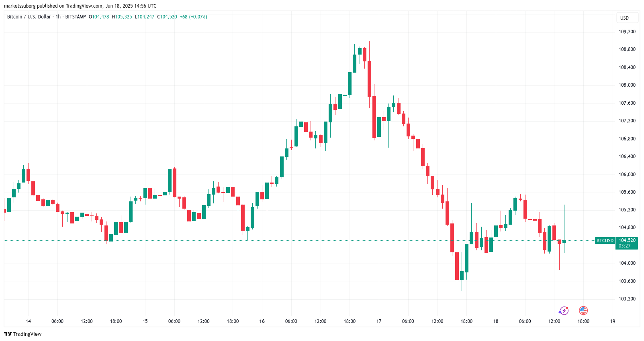Screen dimensions: 644x341
Task: Select the Bitcoin / U.S. Dollar symbol title
Action: point(29,17)
